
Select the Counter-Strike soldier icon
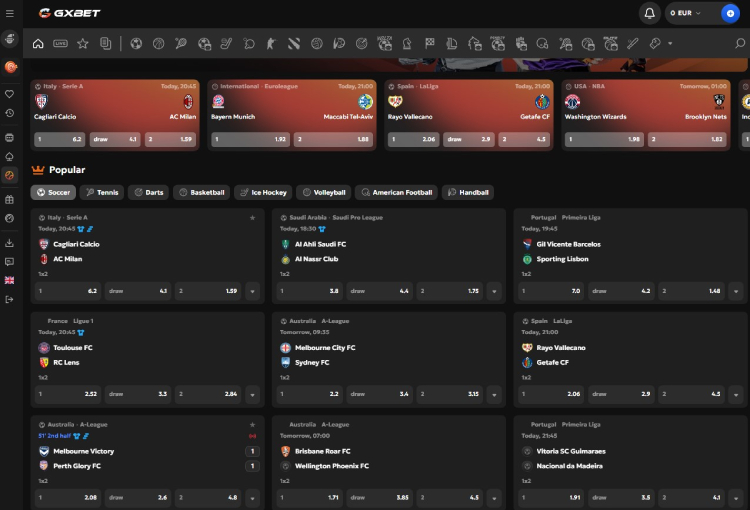[x=271, y=44]
